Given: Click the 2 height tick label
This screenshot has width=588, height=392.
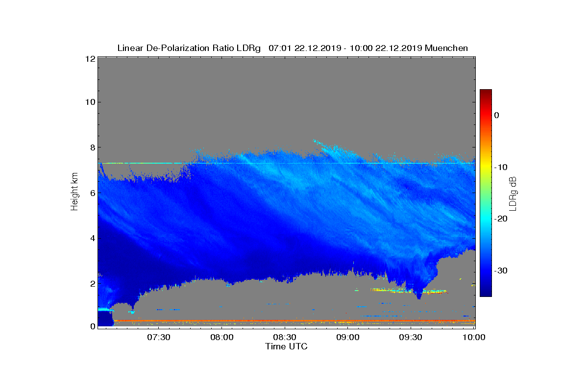Looking at the screenshot, I should [x=92, y=284].
